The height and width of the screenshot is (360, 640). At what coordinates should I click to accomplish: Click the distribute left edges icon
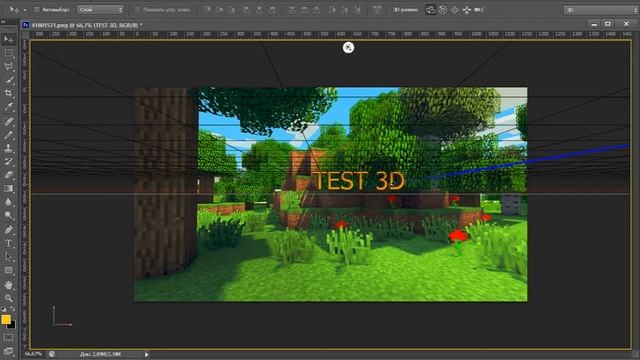click(x=332, y=10)
